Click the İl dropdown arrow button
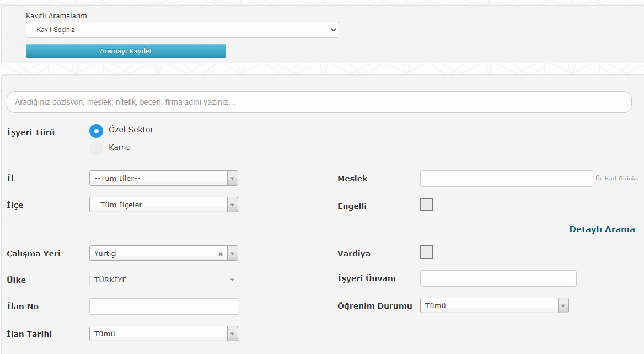The height and width of the screenshot is (354, 644). click(232, 178)
